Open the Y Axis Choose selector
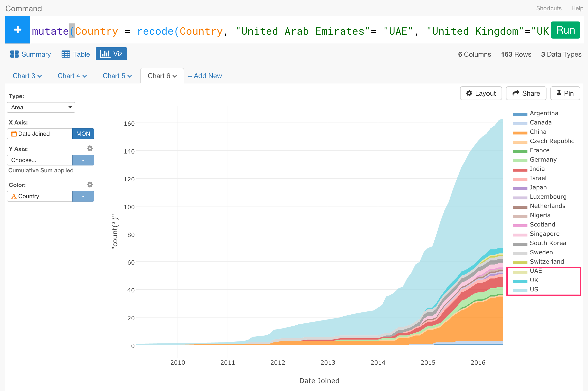 tap(40, 160)
